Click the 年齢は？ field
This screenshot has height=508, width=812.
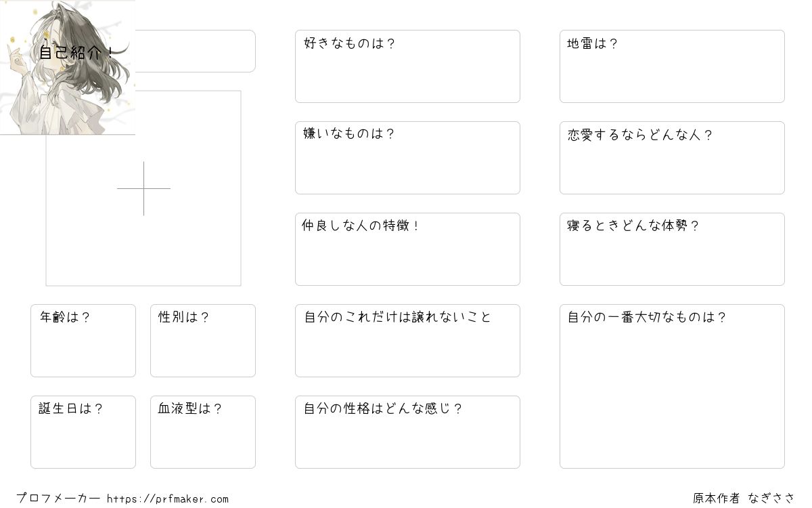83,341
